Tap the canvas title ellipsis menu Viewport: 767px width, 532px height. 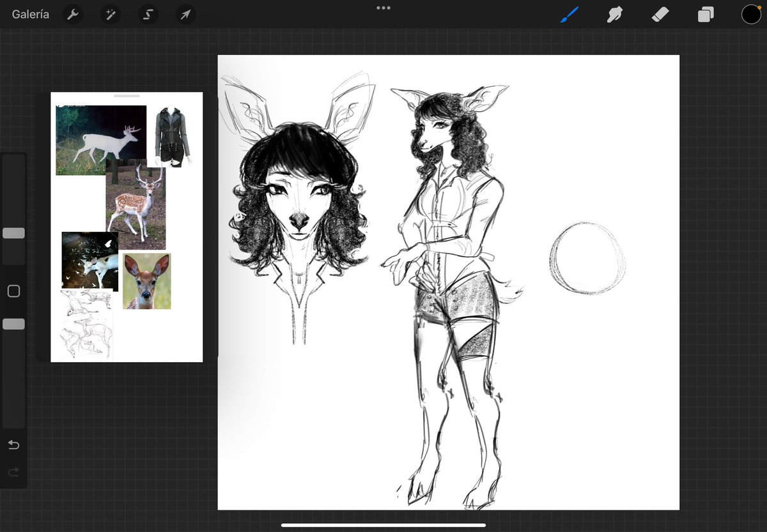(383, 8)
